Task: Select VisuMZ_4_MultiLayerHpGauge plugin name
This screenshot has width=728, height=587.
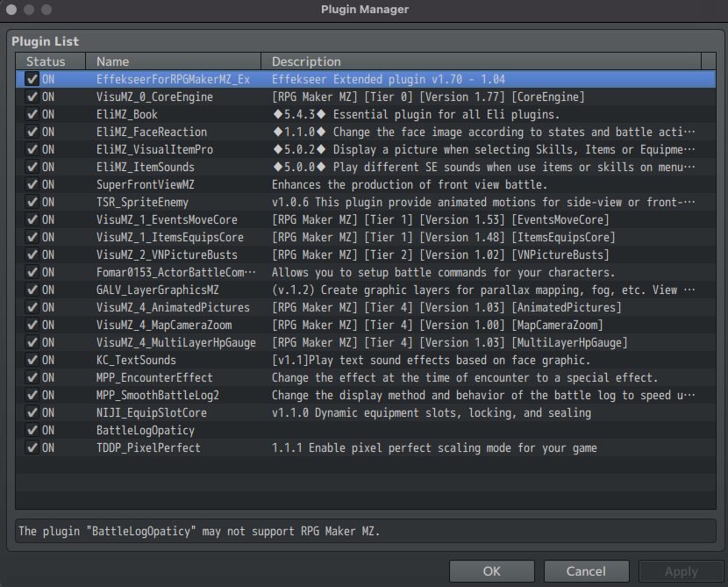Action: point(176,343)
